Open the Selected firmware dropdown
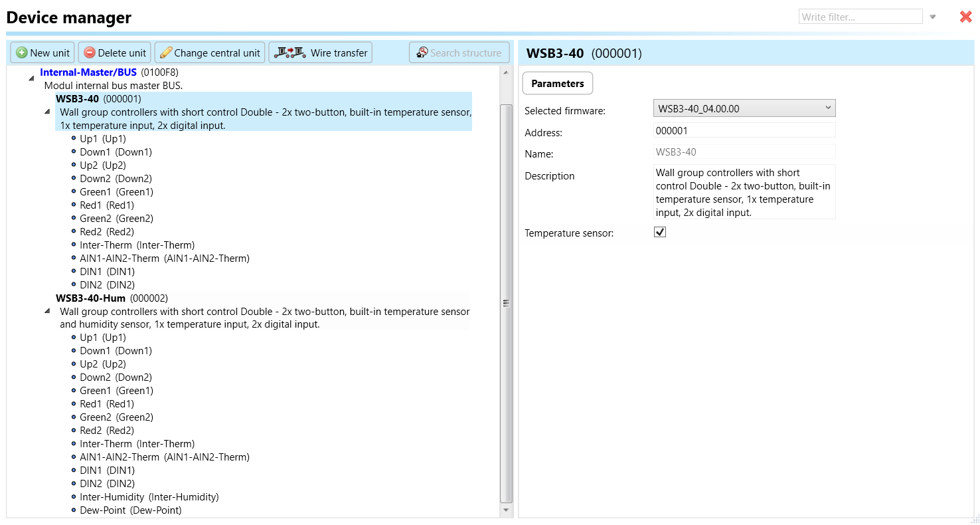 (x=744, y=108)
